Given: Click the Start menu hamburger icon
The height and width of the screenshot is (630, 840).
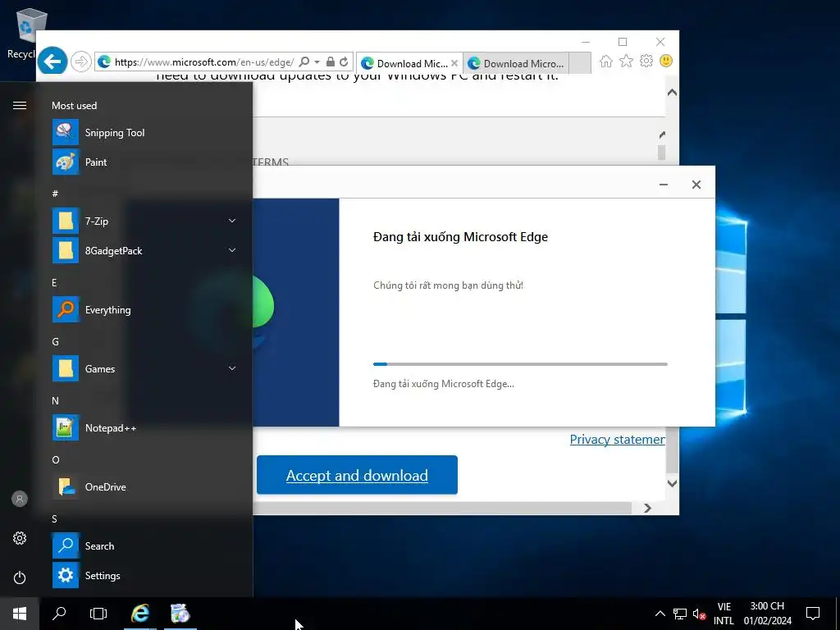Looking at the screenshot, I should coord(20,105).
